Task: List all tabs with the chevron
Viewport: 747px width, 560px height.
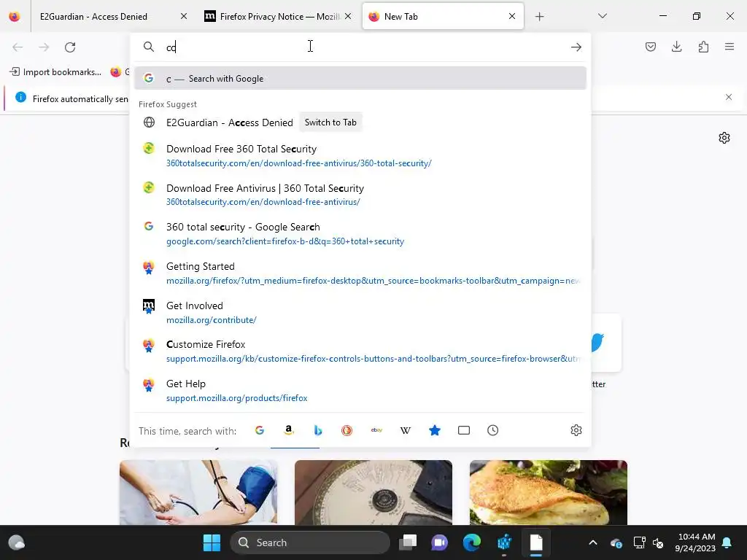Action: tap(602, 16)
